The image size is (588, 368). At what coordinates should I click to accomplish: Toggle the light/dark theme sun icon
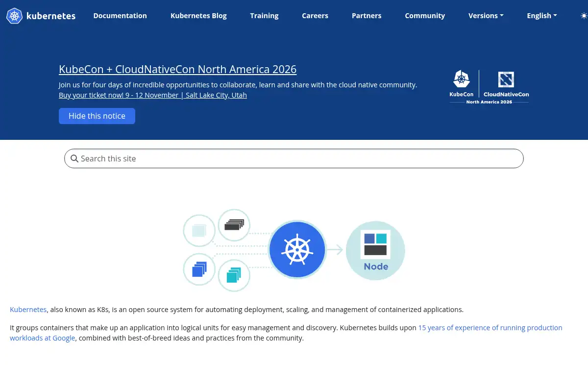tap(583, 16)
